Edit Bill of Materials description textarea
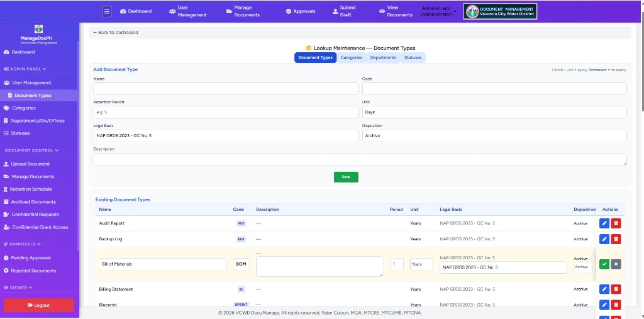 point(319,266)
